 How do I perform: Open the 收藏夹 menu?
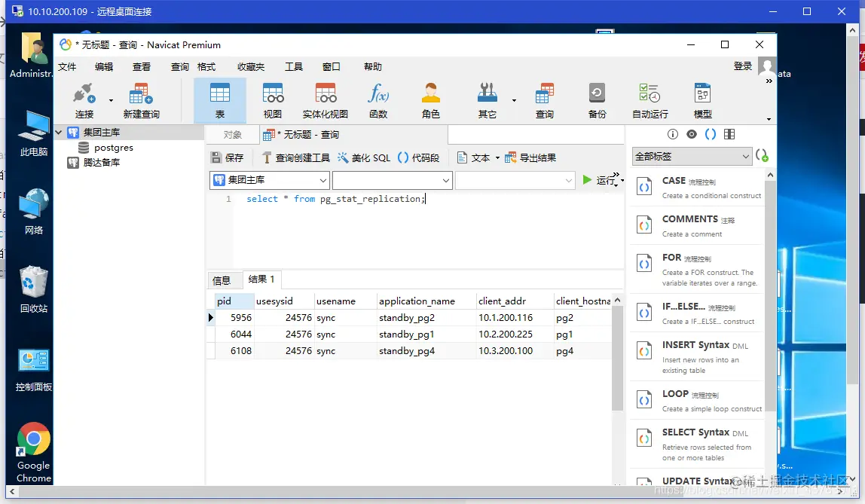pos(250,67)
